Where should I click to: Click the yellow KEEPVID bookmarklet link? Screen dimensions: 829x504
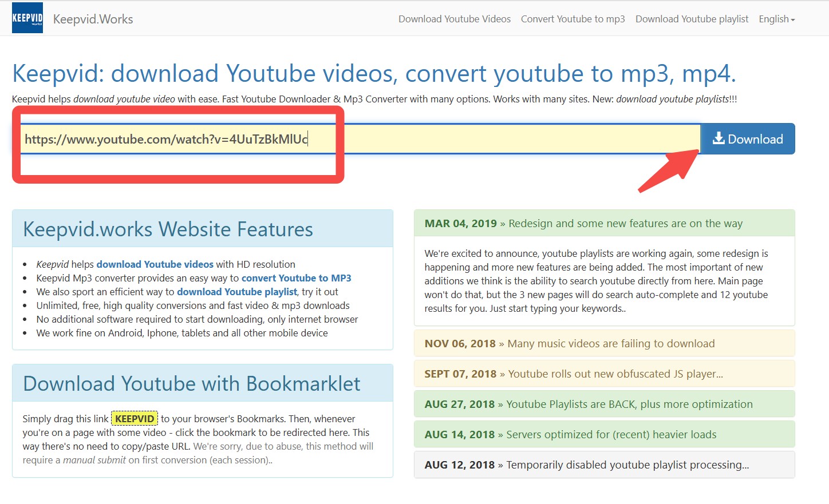(x=135, y=419)
